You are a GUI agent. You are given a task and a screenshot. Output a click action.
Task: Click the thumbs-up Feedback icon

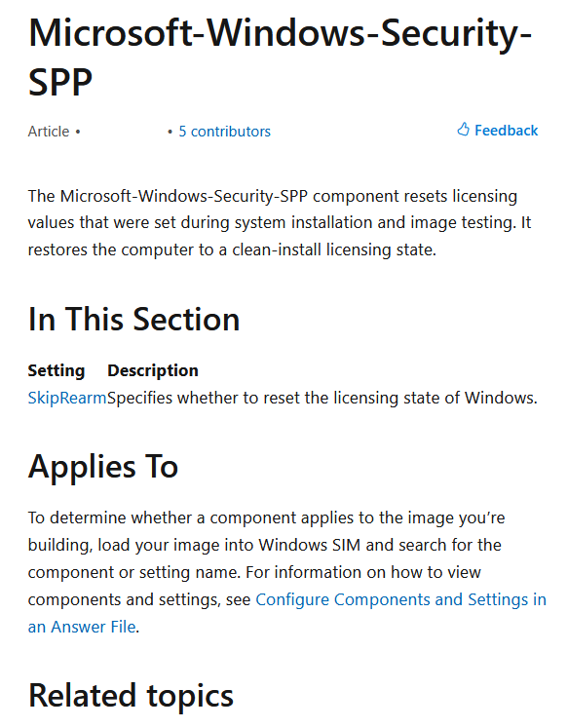tap(463, 130)
